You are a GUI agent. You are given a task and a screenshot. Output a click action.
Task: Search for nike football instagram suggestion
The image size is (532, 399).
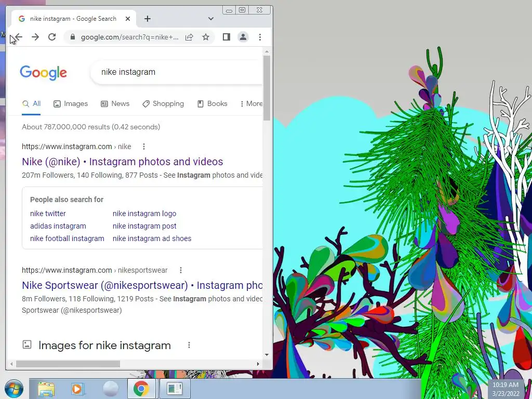coord(67,238)
